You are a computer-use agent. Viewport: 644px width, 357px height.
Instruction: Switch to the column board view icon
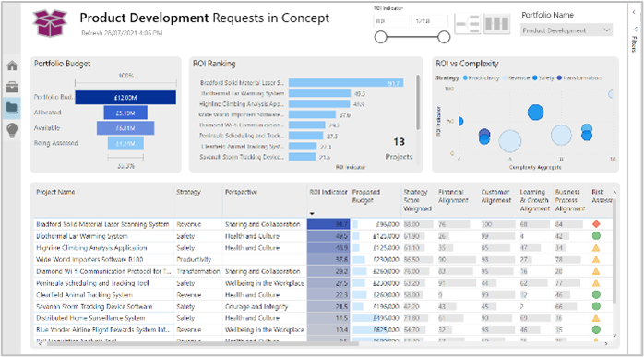click(496, 24)
